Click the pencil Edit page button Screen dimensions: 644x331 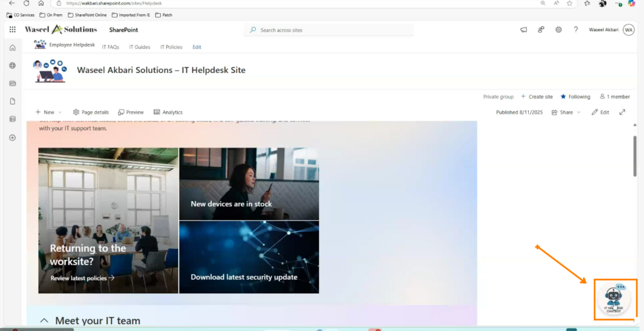[600, 112]
